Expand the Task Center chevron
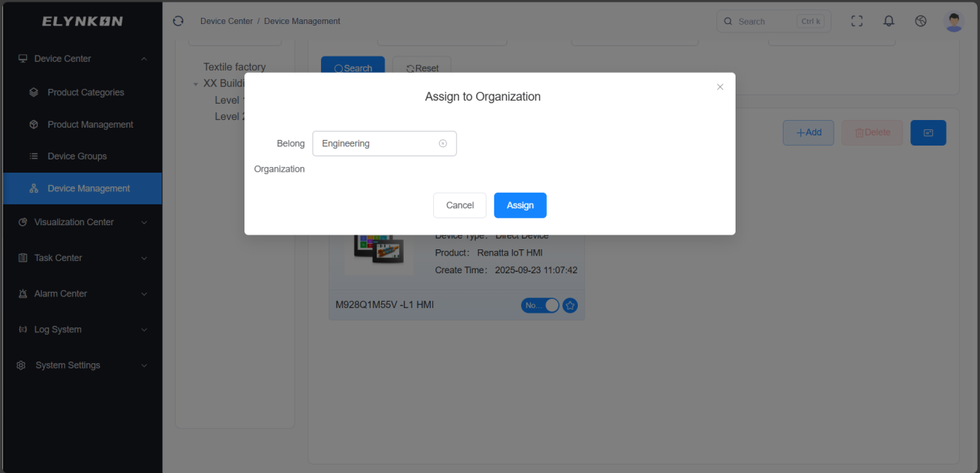 tap(144, 258)
